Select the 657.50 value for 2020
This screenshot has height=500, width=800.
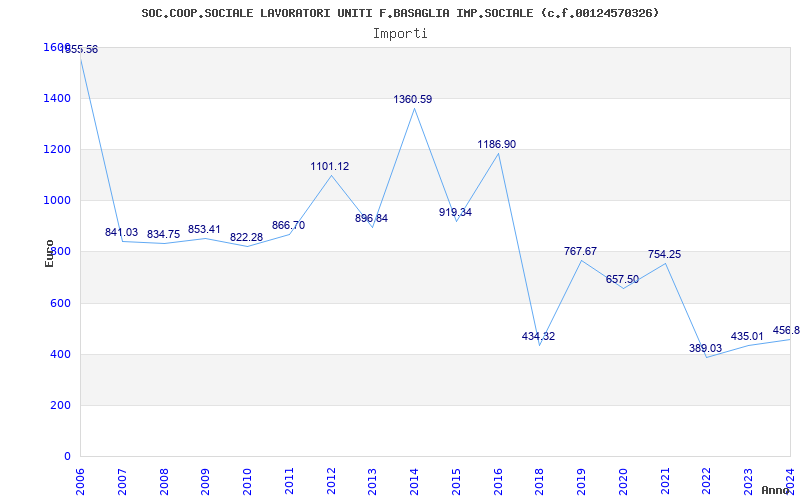tap(622, 279)
